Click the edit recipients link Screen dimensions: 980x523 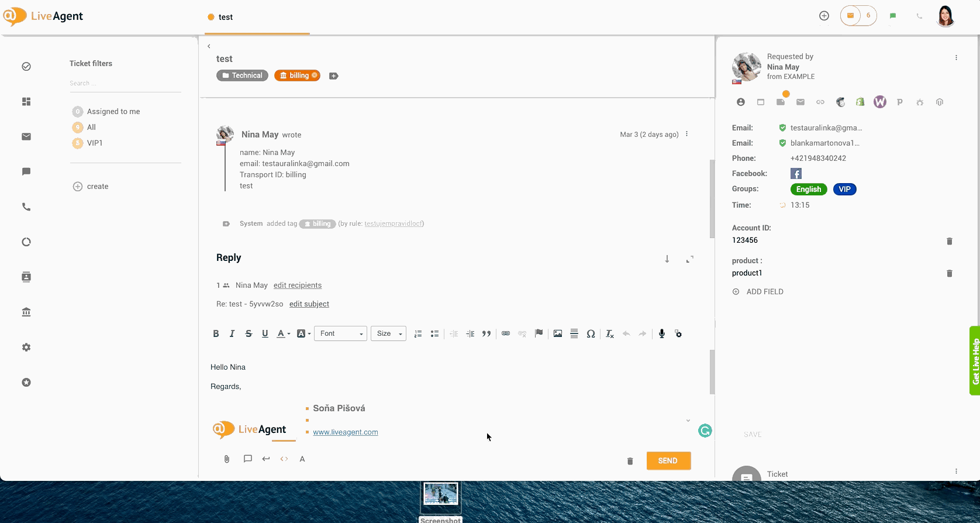[298, 285]
